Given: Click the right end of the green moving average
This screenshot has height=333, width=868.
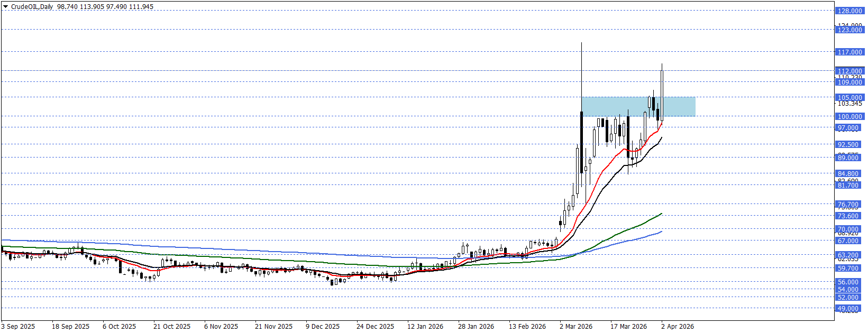Looking at the screenshot, I should pyautogui.click(x=661, y=214).
